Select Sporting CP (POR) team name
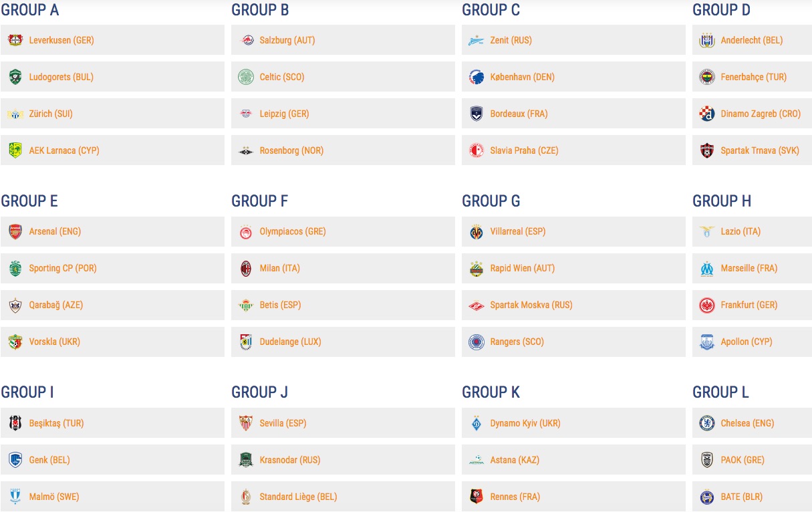The height and width of the screenshot is (512, 812). coord(63,269)
